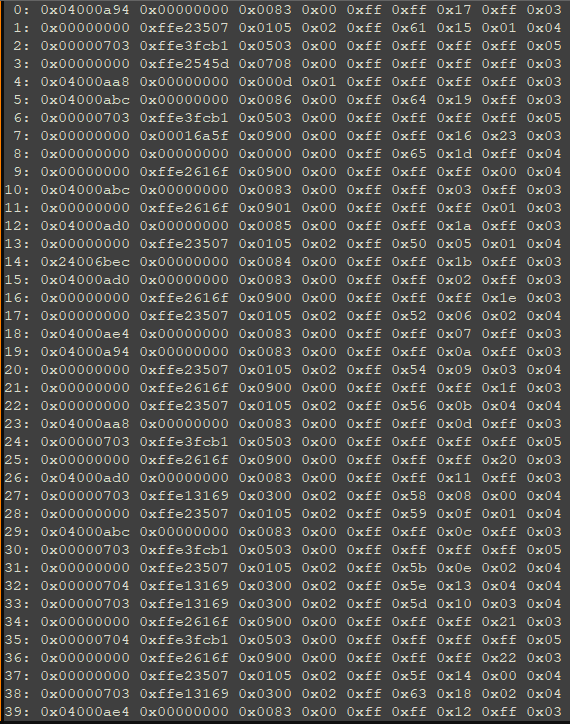Click 0x00000704 in row 32

(x=85, y=586)
